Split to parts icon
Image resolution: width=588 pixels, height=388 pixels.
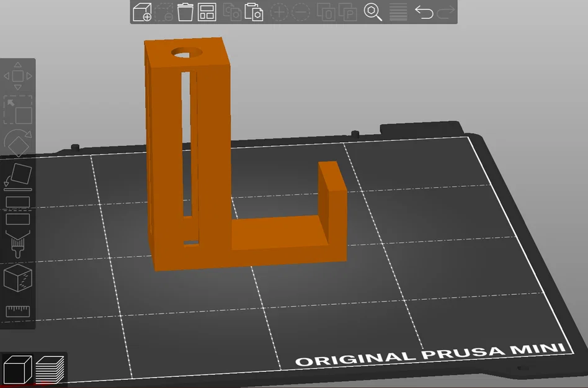pos(347,12)
